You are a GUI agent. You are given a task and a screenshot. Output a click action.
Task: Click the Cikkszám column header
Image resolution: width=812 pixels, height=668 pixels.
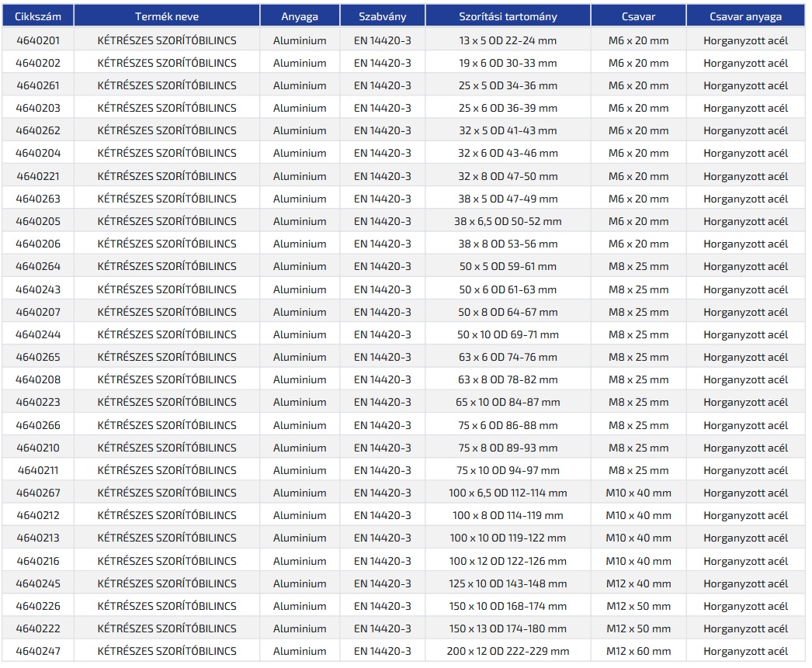[38, 16]
